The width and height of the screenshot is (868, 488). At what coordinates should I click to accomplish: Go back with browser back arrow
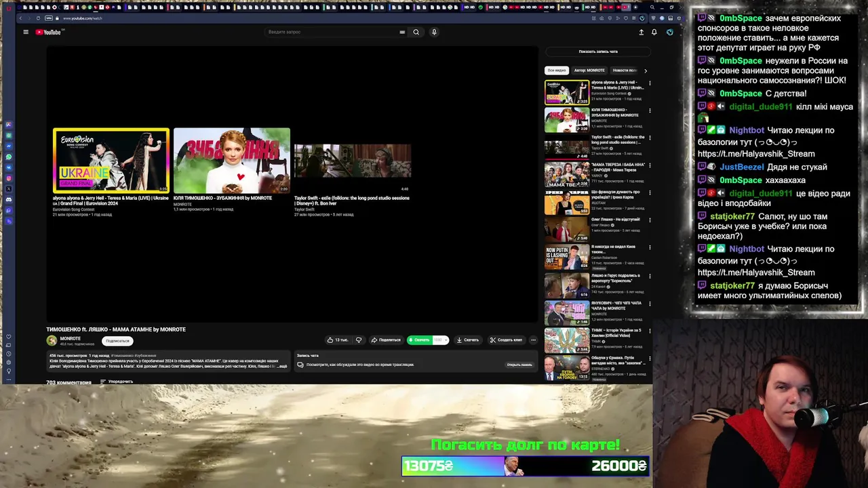tap(20, 18)
